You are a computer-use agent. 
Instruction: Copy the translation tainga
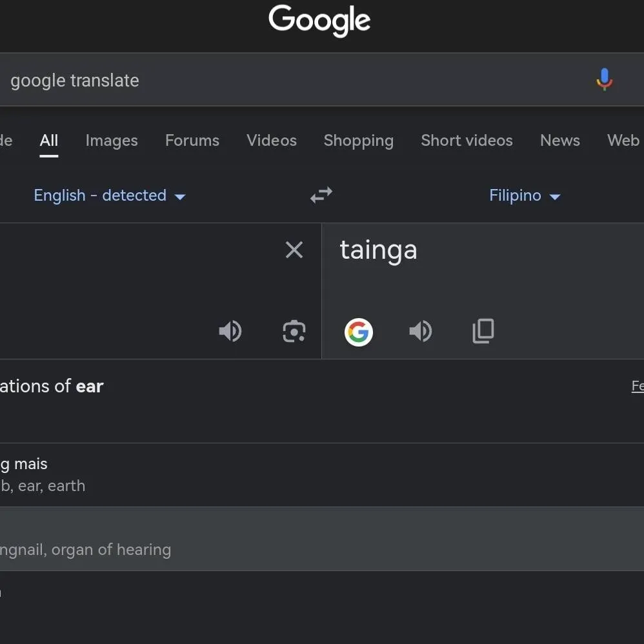483,331
